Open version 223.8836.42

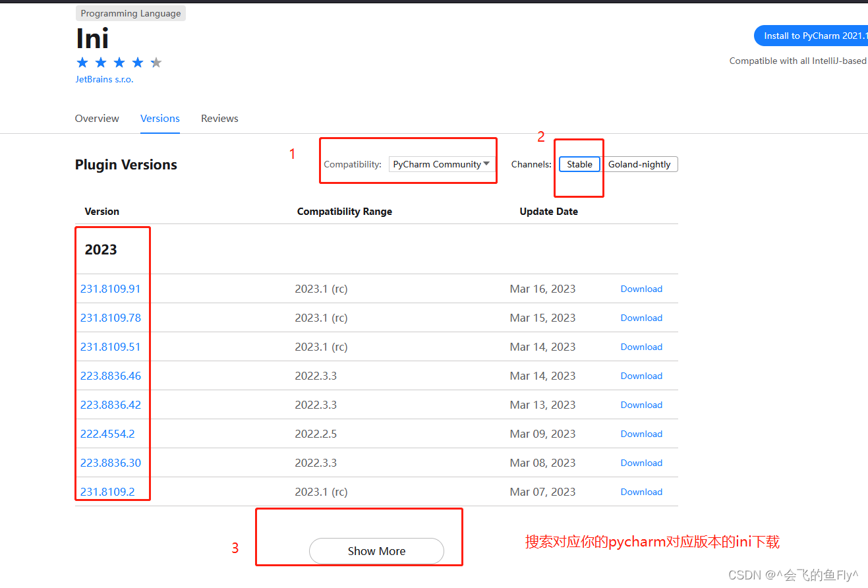[111, 405]
